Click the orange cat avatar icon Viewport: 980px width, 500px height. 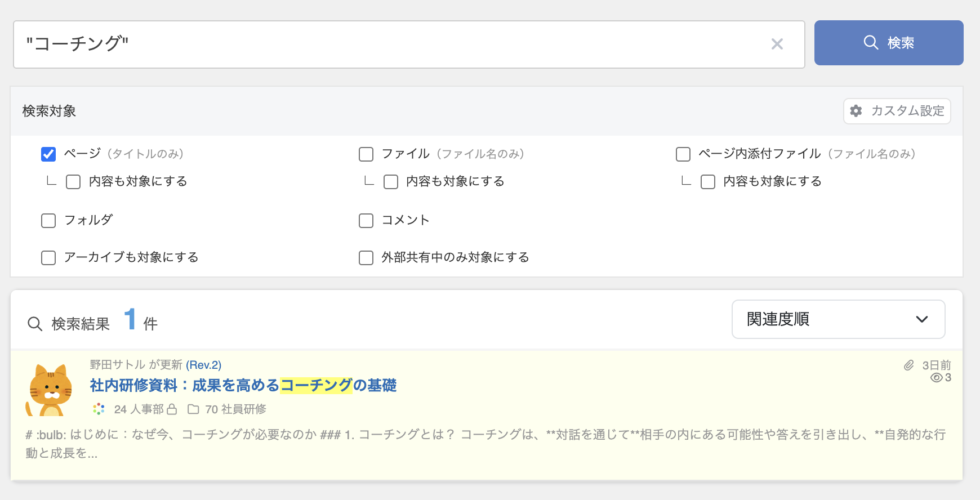click(x=50, y=390)
